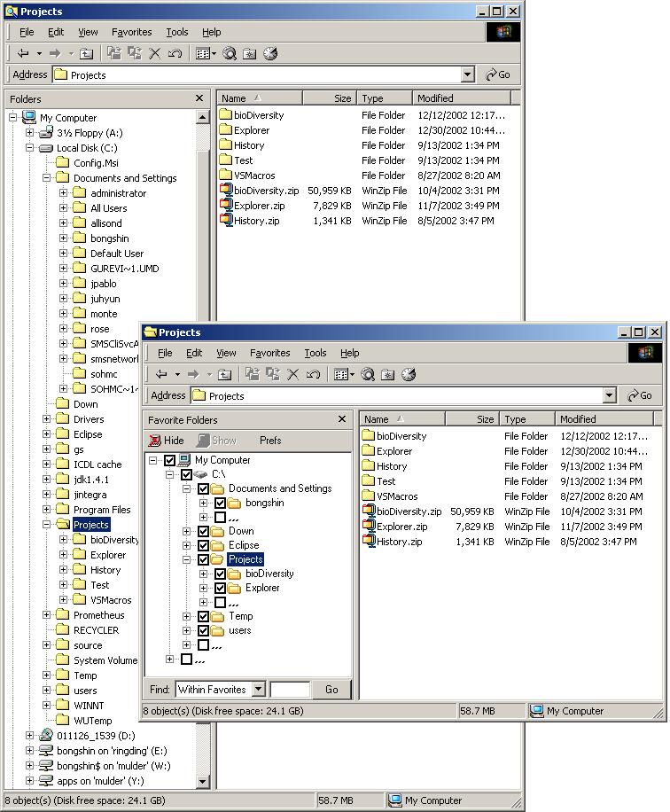Viewport: 670px width, 812px height.
Task: Click Search icon in front window toolbar
Action: click(368, 374)
